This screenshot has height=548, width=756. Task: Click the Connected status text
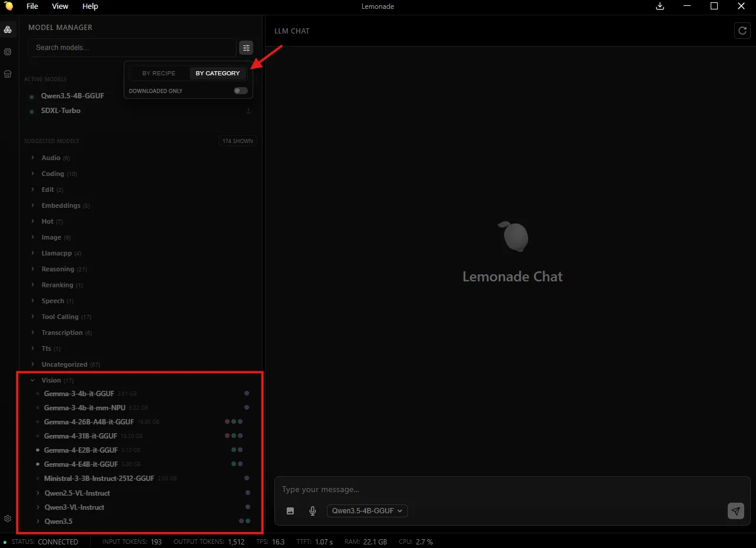coord(58,542)
